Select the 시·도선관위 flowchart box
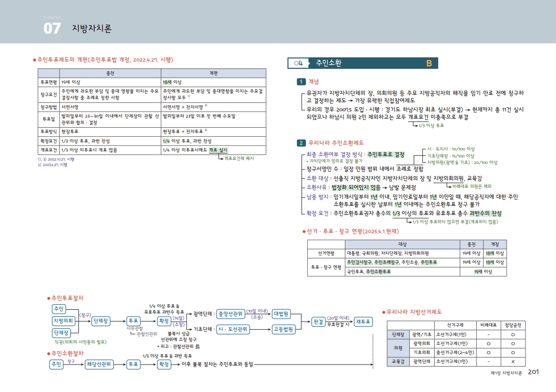The height and width of the screenshot is (392, 556). pos(233,329)
